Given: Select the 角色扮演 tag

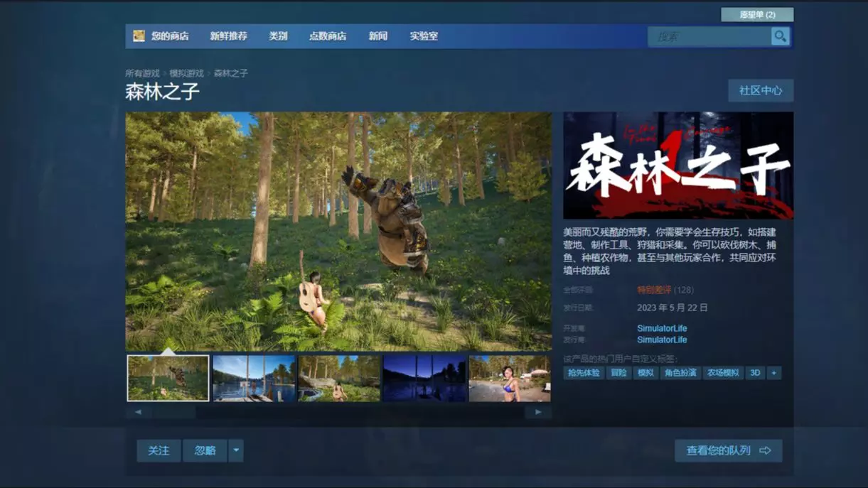Looking at the screenshot, I should (x=680, y=372).
